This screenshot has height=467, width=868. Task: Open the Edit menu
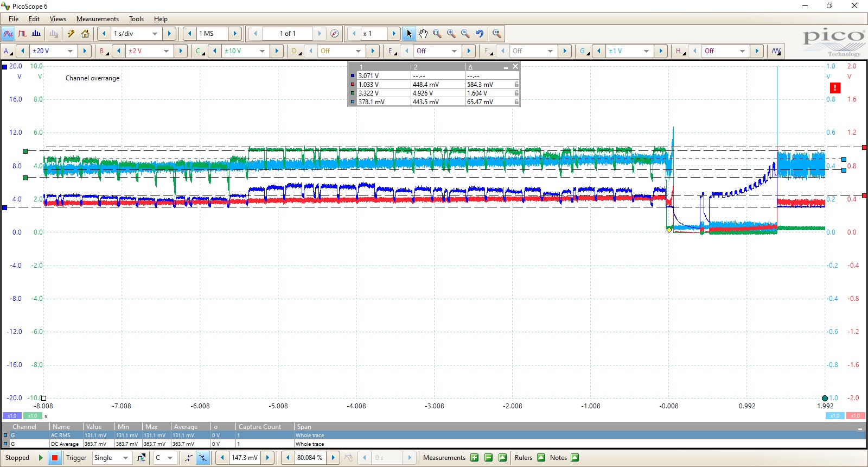tap(34, 19)
